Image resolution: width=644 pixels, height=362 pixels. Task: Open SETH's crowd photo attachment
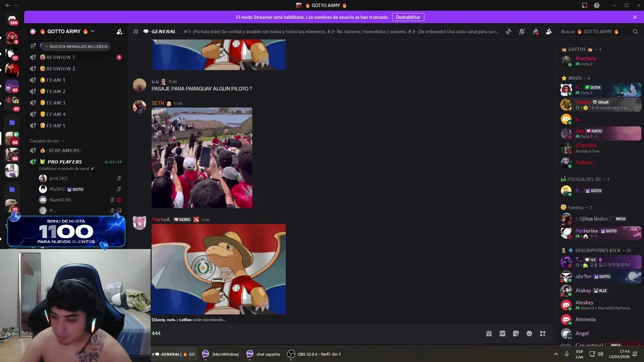tap(202, 158)
